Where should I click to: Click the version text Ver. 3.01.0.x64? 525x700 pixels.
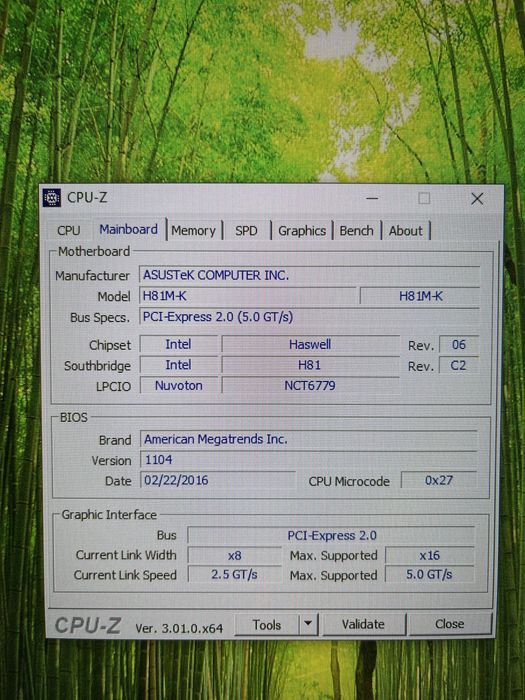(x=179, y=628)
